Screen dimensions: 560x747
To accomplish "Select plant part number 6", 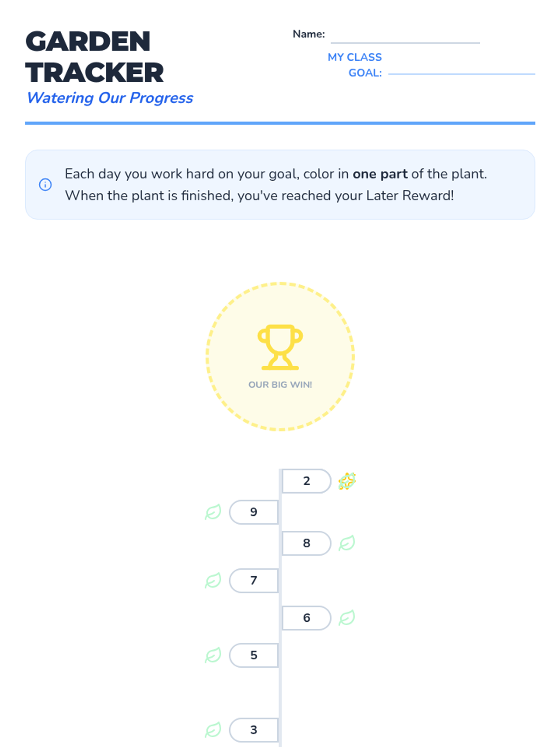I will tap(306, 618).
